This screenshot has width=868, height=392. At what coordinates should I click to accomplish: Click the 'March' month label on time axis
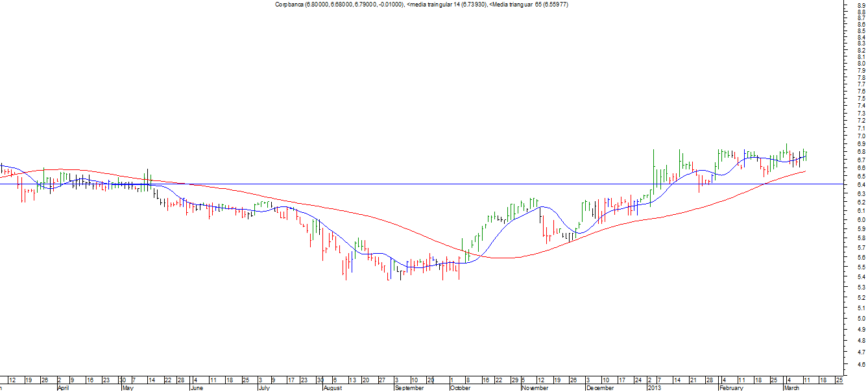791,387
